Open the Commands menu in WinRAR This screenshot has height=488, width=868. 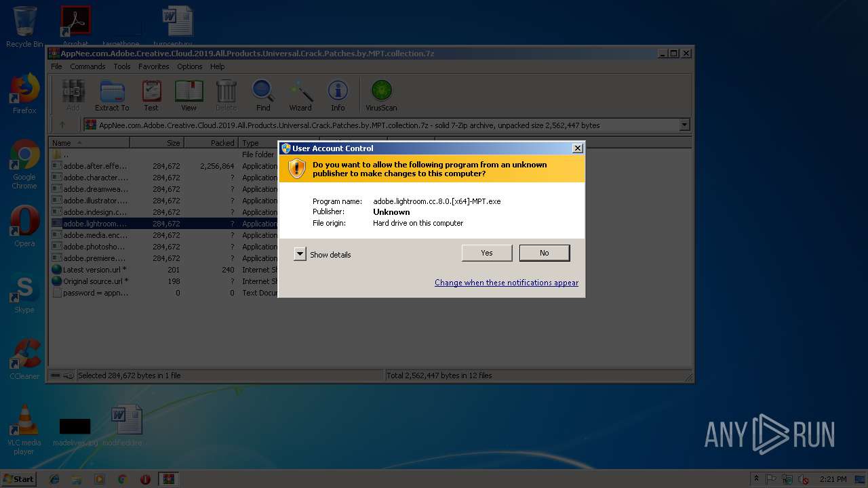(x=87, y=66)
